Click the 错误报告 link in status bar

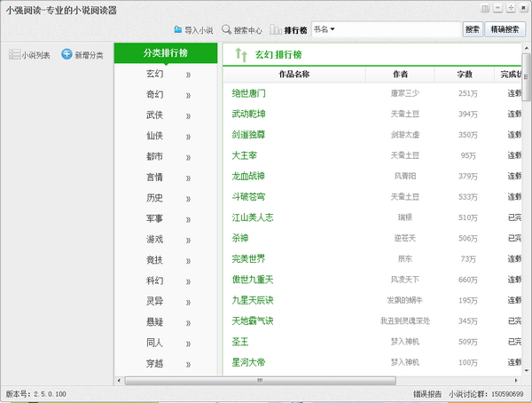click(x=426, y=393)
